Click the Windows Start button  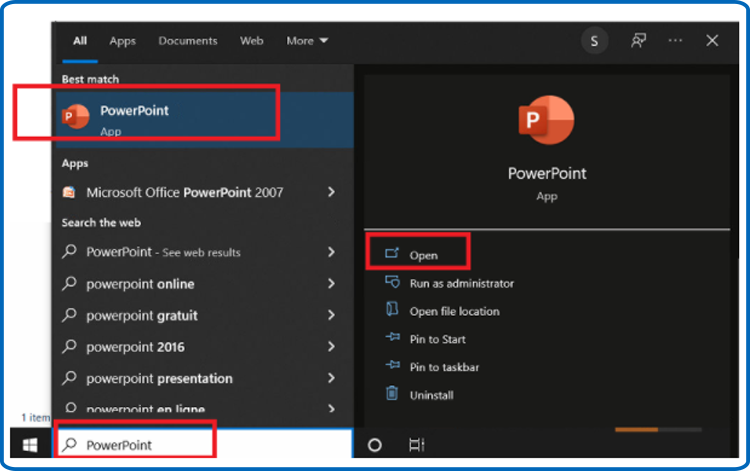pos(30,445)
